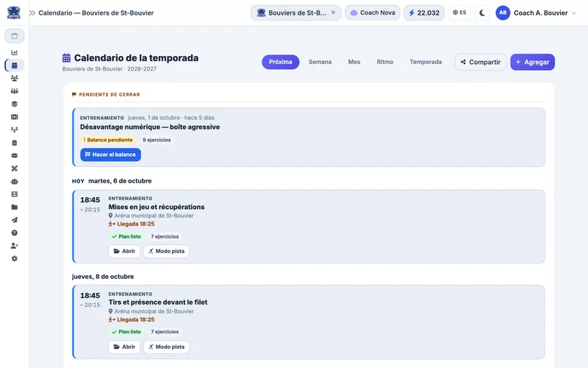The height and width of the screenshot is (368, 588).
Task: Open the Bouviers de St-B... team dropdown
Action: click(x=296, y=13)
